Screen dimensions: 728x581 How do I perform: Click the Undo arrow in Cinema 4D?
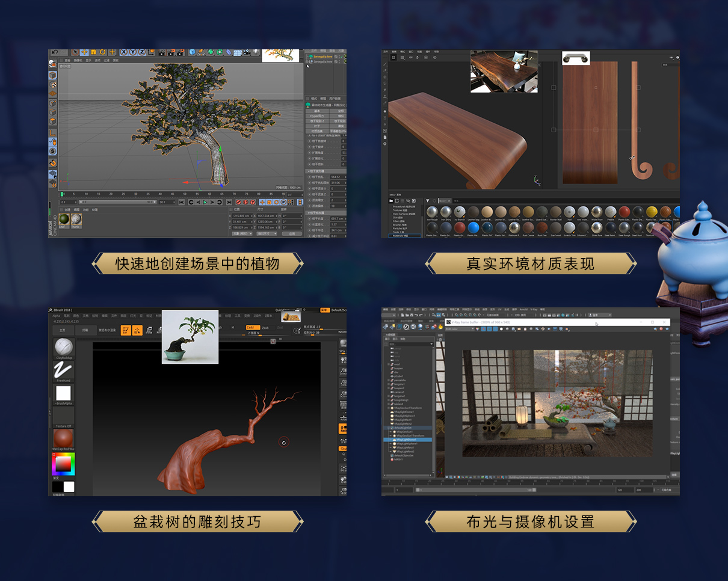tap(55, 52)
